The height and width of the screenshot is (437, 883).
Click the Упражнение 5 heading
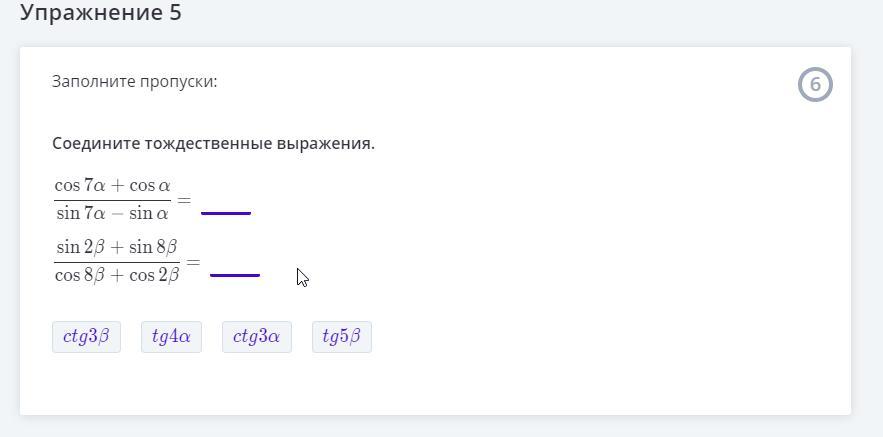100,13
